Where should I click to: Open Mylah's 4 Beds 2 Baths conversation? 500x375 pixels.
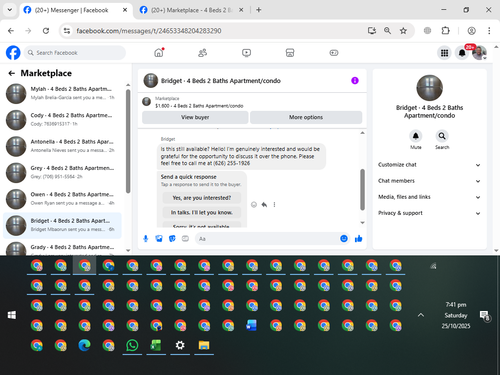(62, 93)
